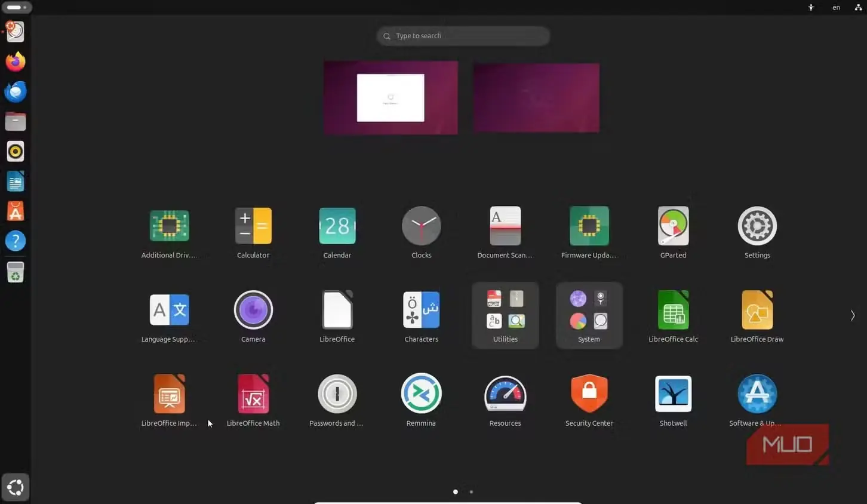Launch the Calculator app
The image size is (867, 504).
coord(253,226)
